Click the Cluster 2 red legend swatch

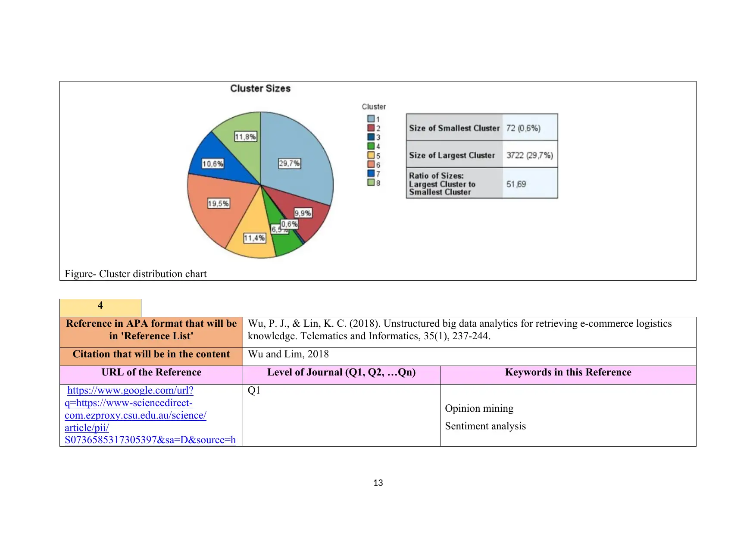[371, 128]
